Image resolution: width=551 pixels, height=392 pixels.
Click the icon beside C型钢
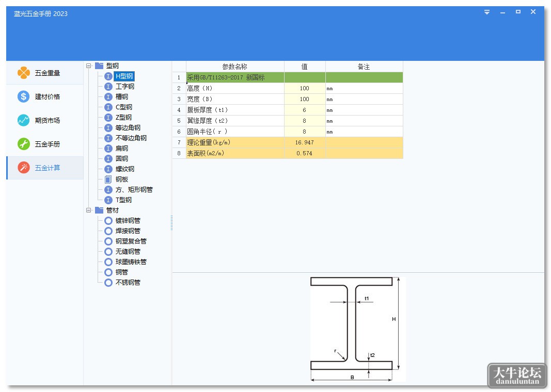[x=108, y=107]
